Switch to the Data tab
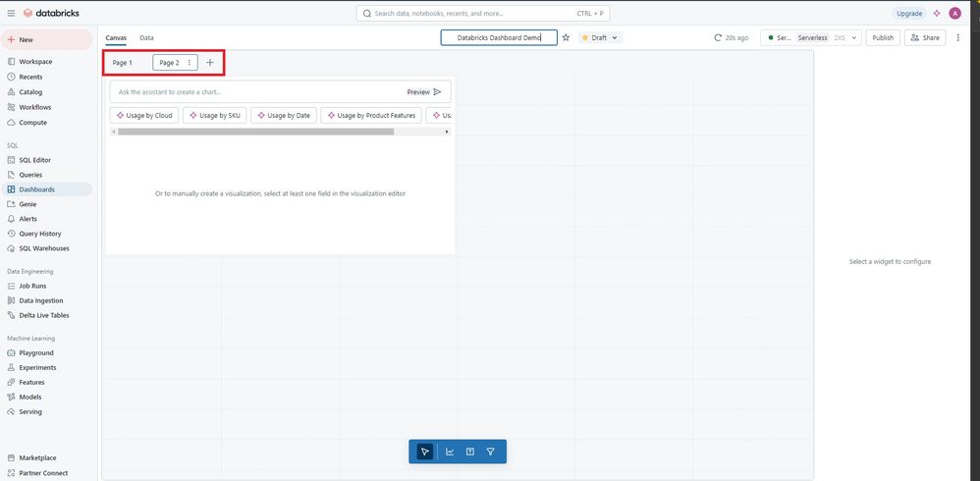Screen dimensions: 980x481 (146, 37)
